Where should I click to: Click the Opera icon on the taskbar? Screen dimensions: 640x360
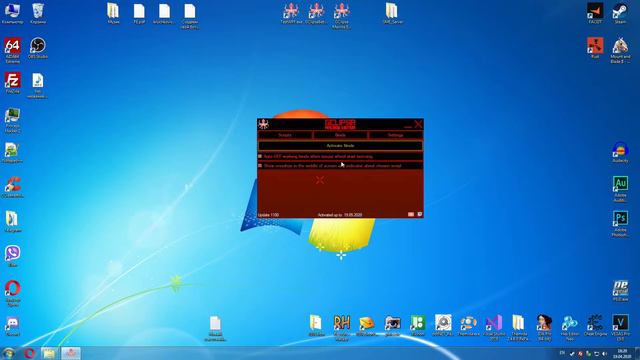click(30, 353)
